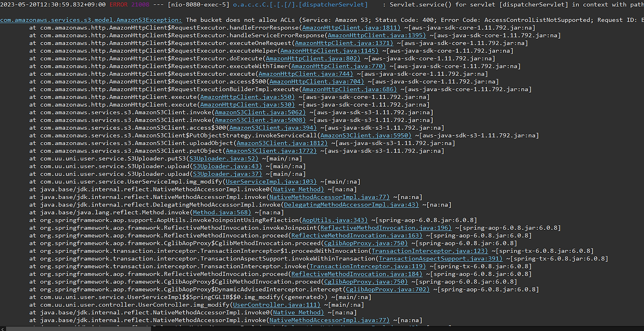The width and height of the screenshot is (644, 331).
Task: Open UserServiceImpl.java:103 source link
Action: [x=271, y=181]
